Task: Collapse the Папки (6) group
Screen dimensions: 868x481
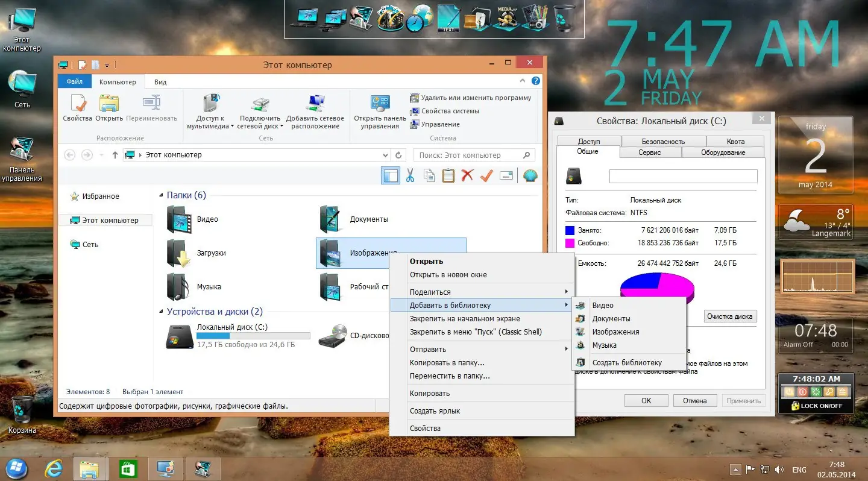Action: [162, 195]
